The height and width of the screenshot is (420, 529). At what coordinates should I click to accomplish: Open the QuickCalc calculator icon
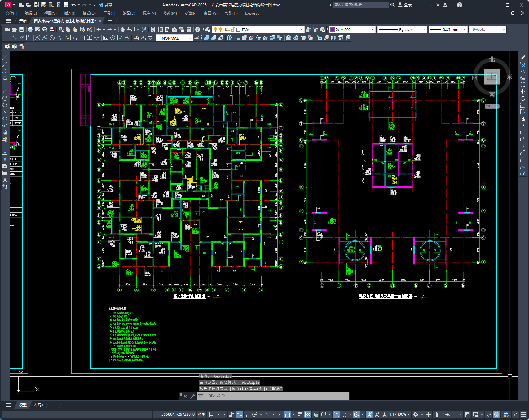pyautogui.click(x=189, y=29)
